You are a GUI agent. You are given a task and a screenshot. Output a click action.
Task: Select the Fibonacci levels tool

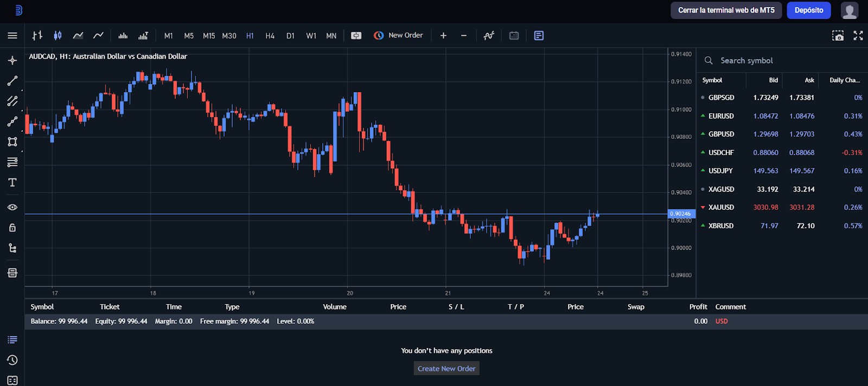(x=12, y=162)
